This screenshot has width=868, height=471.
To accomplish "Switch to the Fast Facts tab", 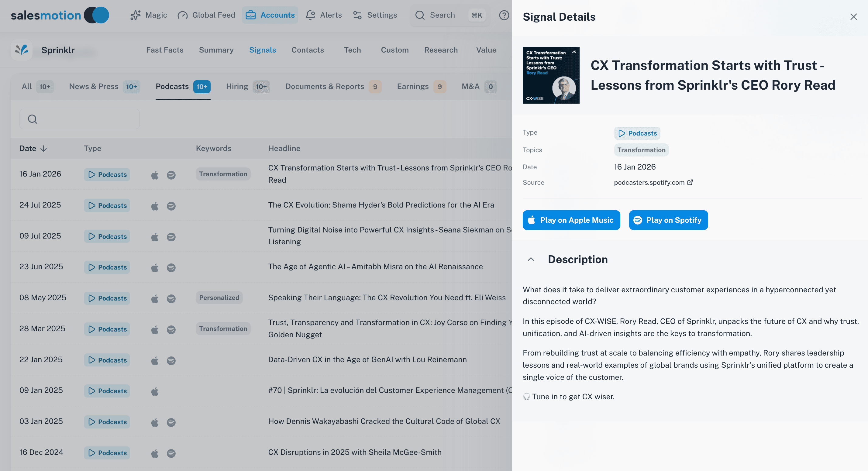I will [165, 50].
